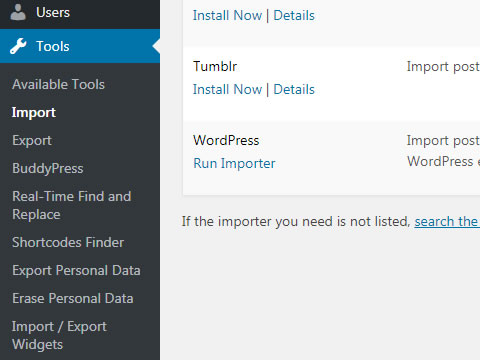
Task: View Details in the topmost row
Action: (294, 15)
